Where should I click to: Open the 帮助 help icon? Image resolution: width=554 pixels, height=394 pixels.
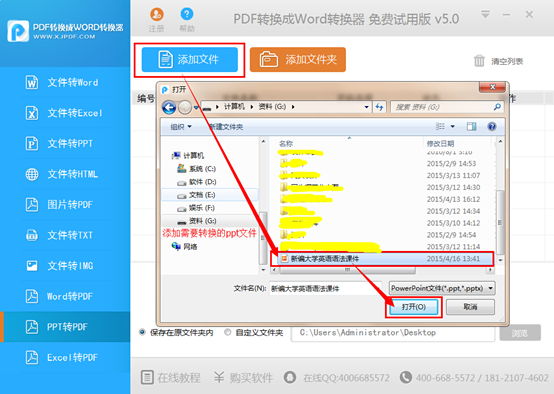click(187, 14)
